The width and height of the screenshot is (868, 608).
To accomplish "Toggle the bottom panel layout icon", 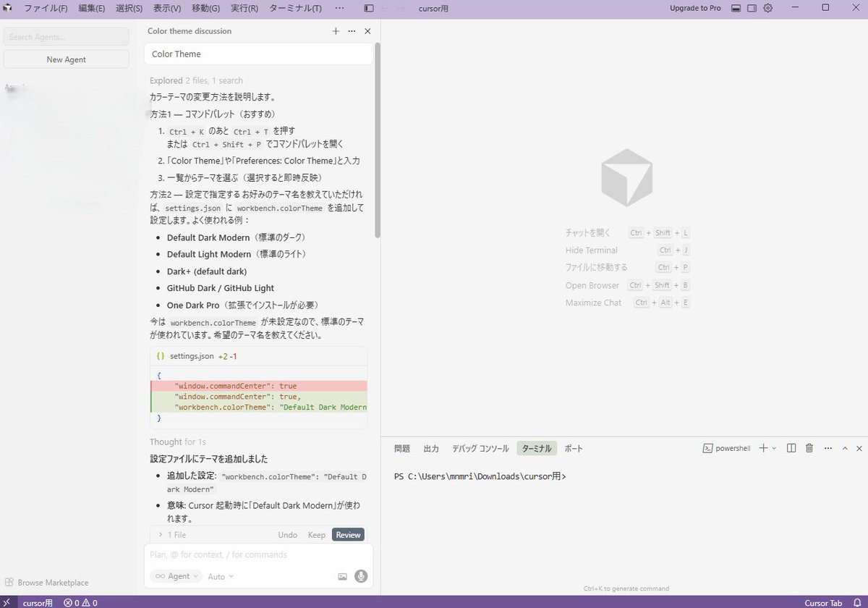I will [x=736, y=9].
